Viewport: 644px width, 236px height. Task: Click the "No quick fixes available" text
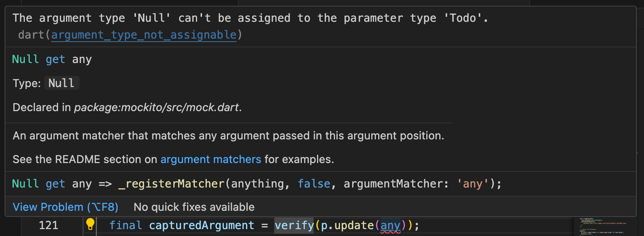click(194, 207)
